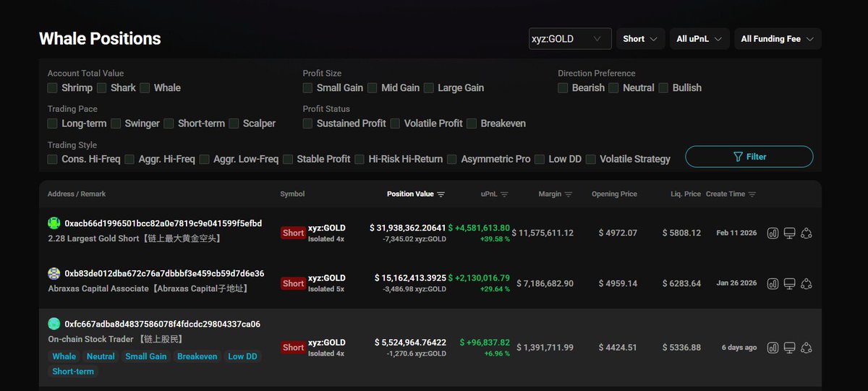Click Opening Price column header
868x391 pixels.
pyautogui.click(x=614, y=194)
